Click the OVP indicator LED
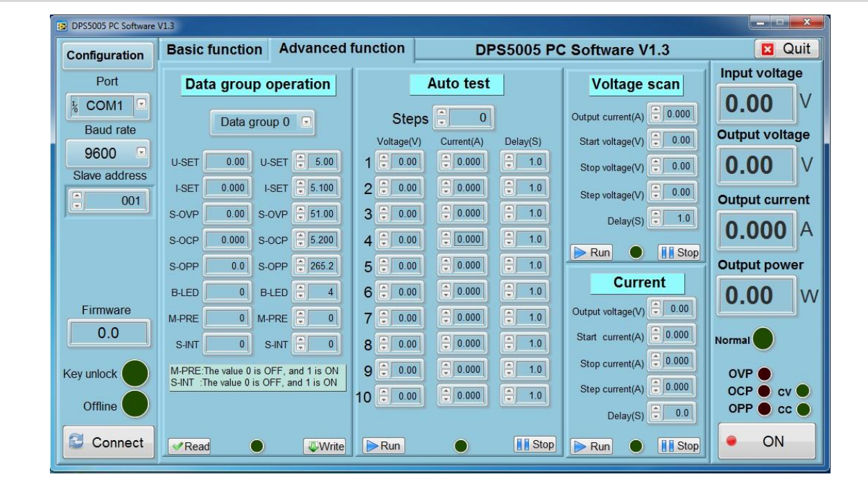Image resolution: width=868 pixels, height=488 pixels. [x=765, y=374]
